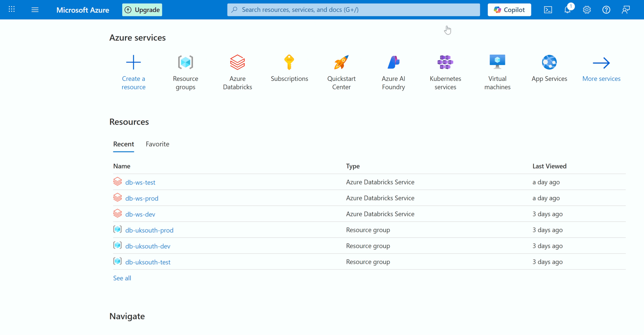This screenshot has width=644, height=335.
Task: Select the Recent resources tab
Action: pos(123,144)
